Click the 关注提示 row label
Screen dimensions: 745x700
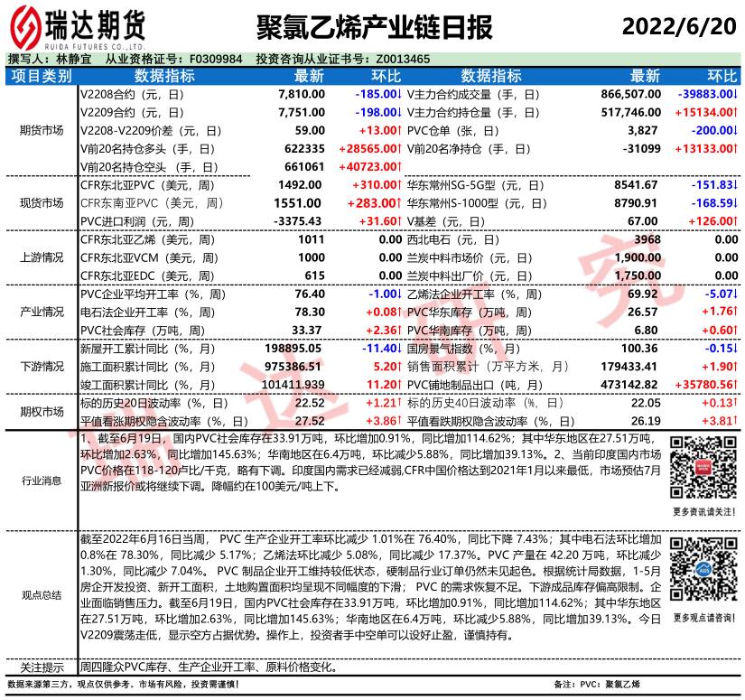coord(40,667)
